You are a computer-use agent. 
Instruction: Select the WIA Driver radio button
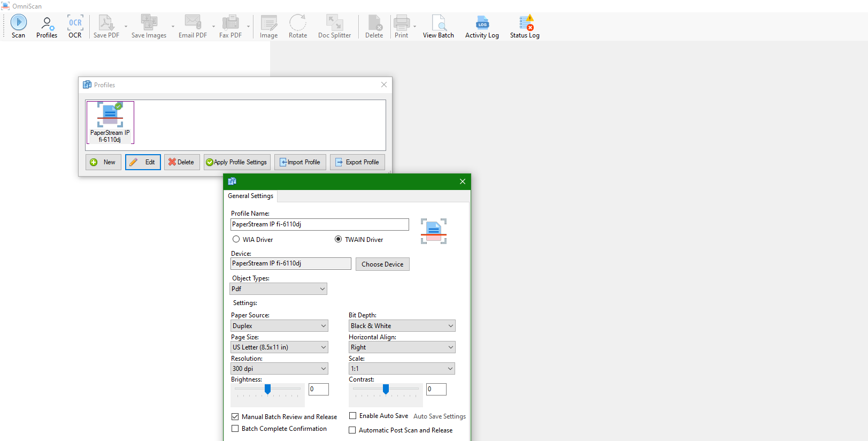coord(236,239)
